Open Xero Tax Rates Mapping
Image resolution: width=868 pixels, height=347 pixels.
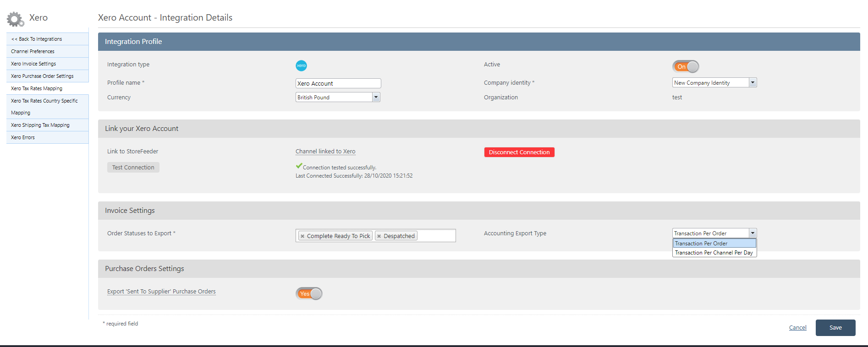click(47, 88)
